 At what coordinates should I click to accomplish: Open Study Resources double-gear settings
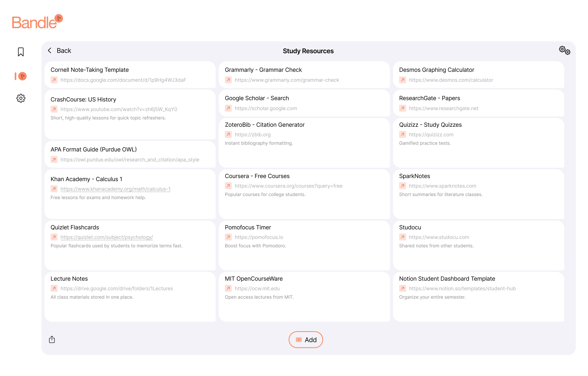point(564,50)
